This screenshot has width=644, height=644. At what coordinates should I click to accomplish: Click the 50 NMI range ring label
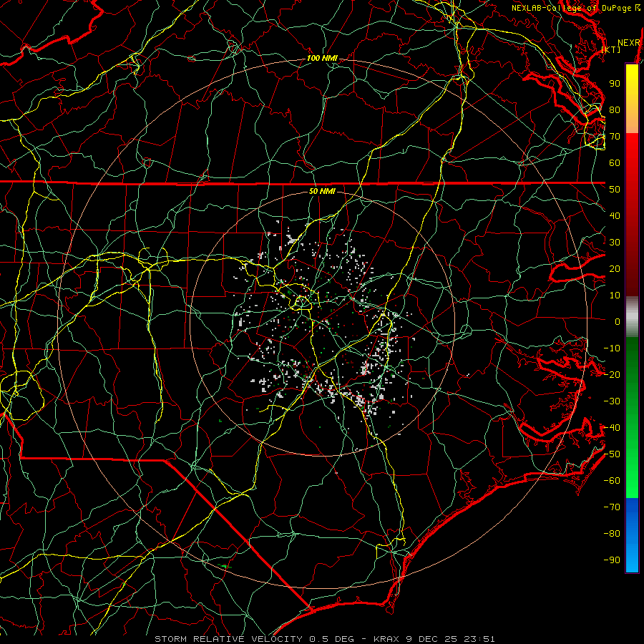click(322, 191)
